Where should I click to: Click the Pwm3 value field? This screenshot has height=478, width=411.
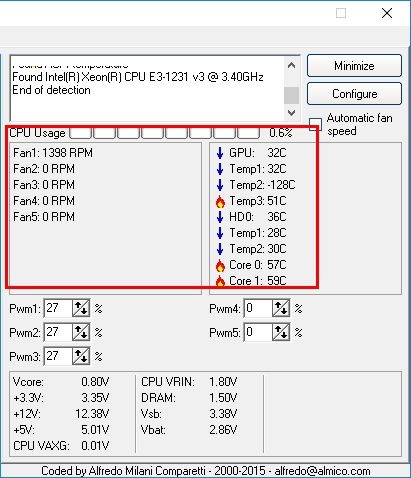tap(58, 356)
